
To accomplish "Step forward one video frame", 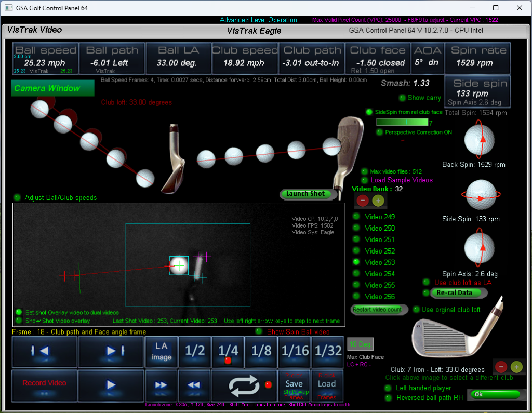I will pyautogui.click(x=111, y=352).
